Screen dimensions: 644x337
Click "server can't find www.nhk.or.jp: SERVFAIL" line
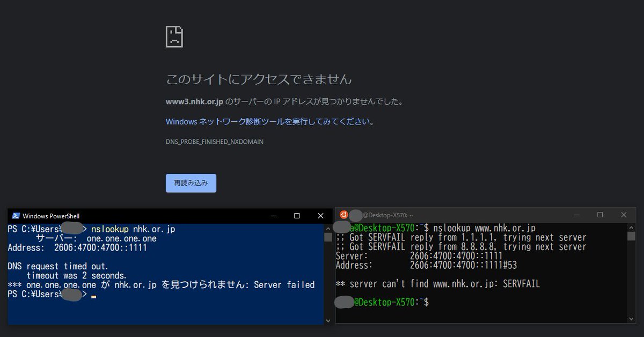click(437, 284)
